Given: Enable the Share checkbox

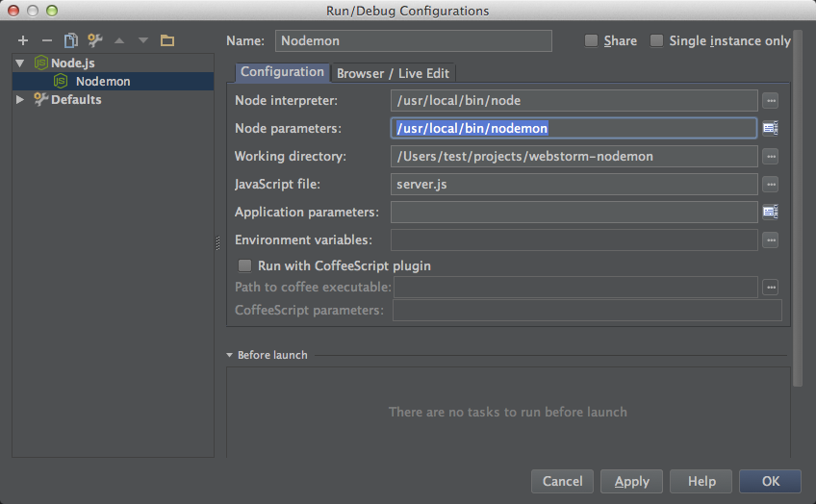Looking at the screenshot, I should click(591, 40).
